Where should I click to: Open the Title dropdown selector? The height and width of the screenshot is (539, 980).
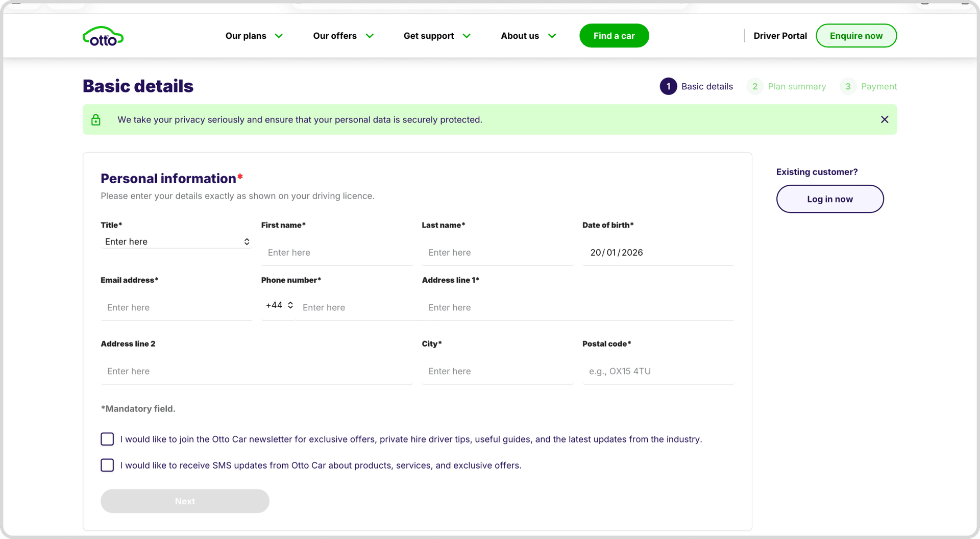click(177, 241)
